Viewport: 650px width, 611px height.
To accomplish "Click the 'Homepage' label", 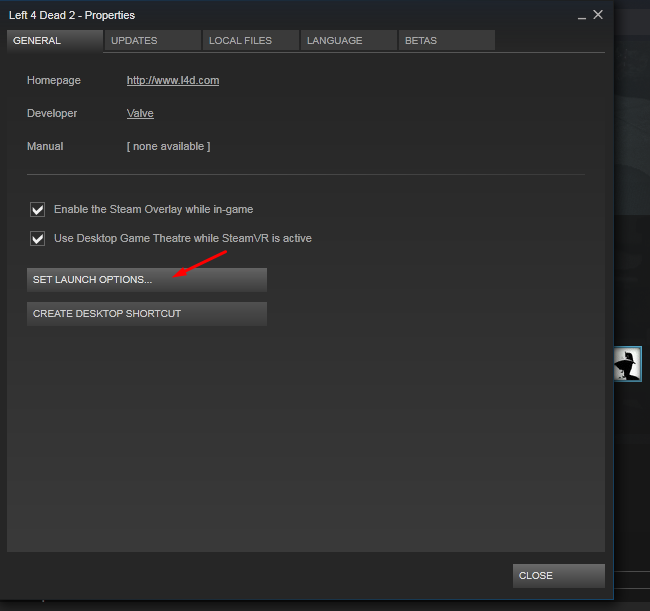I will pos(54,80).
